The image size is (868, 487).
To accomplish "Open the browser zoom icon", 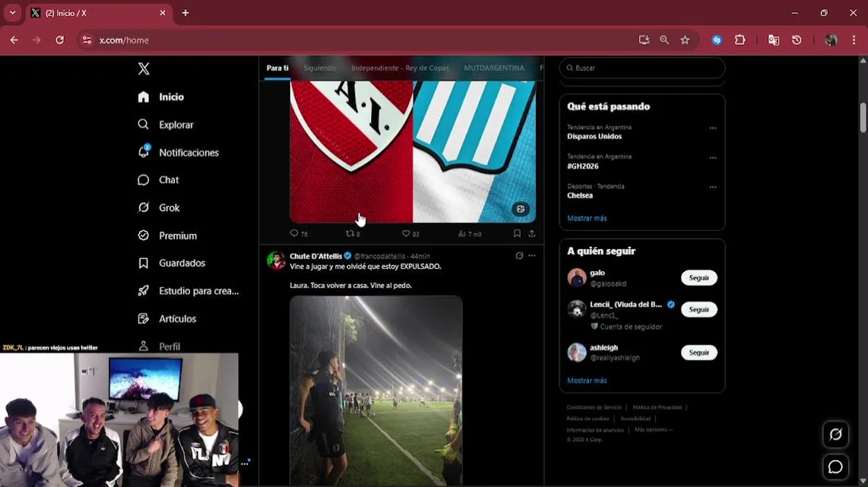I will (x=665, y=40).
